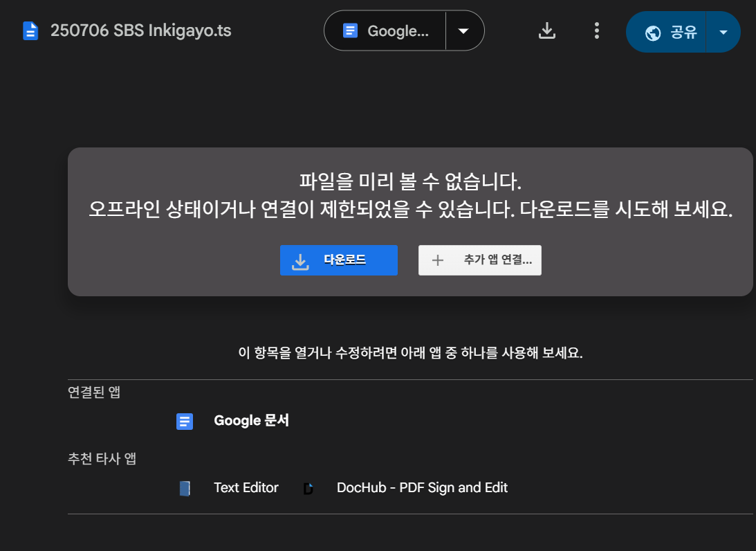756x551 pixels.
Task: Click the globe icon in share button
Action: pyautogui.click(x=653, y=33)
